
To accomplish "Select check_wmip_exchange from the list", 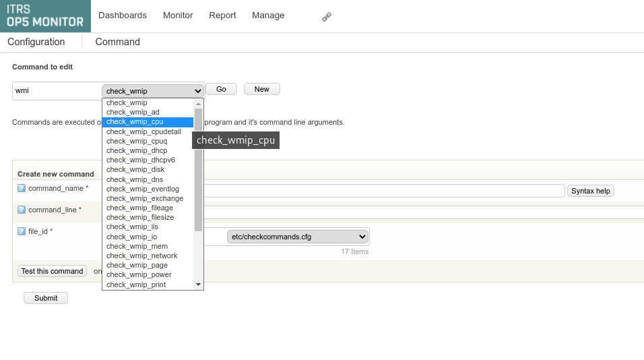I will (x=148, y=198).
